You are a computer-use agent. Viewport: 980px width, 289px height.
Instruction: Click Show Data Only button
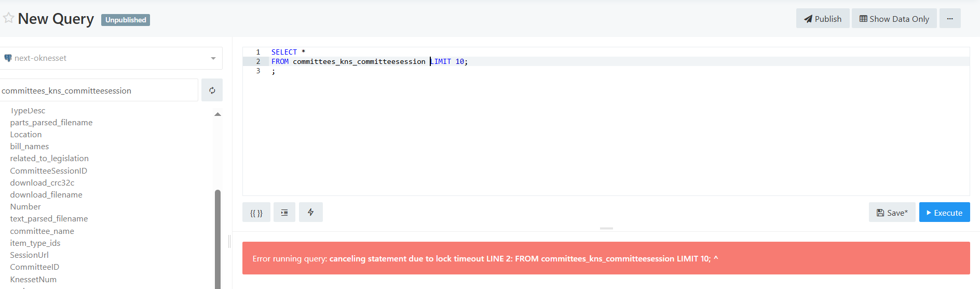pyautogui.click(x=894, y=18)
